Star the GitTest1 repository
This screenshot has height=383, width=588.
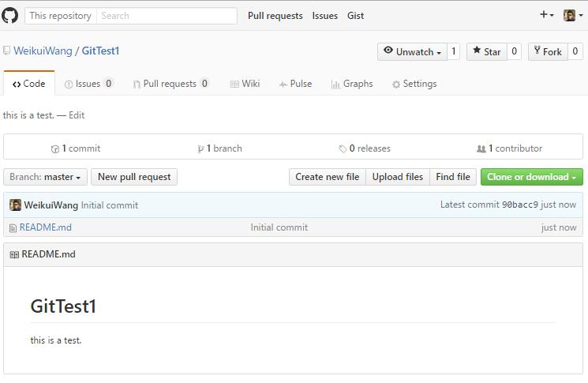[485, 51]
